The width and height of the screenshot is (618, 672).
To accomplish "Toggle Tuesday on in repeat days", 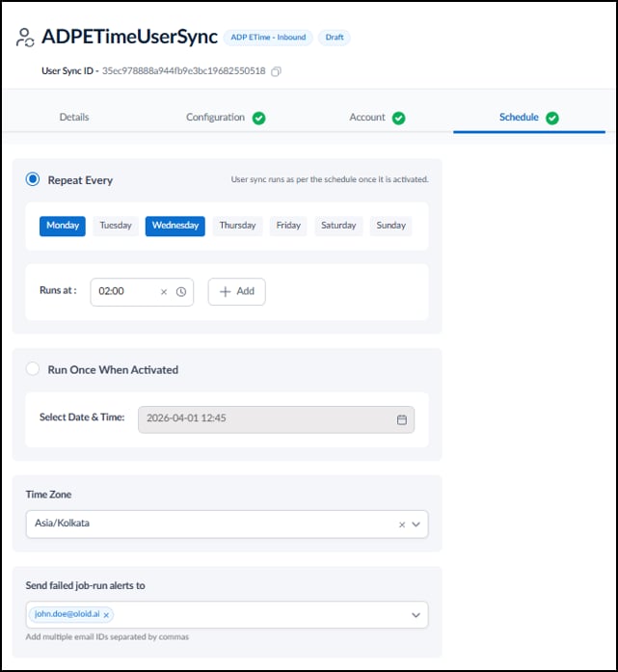I will tap(116, 226).
